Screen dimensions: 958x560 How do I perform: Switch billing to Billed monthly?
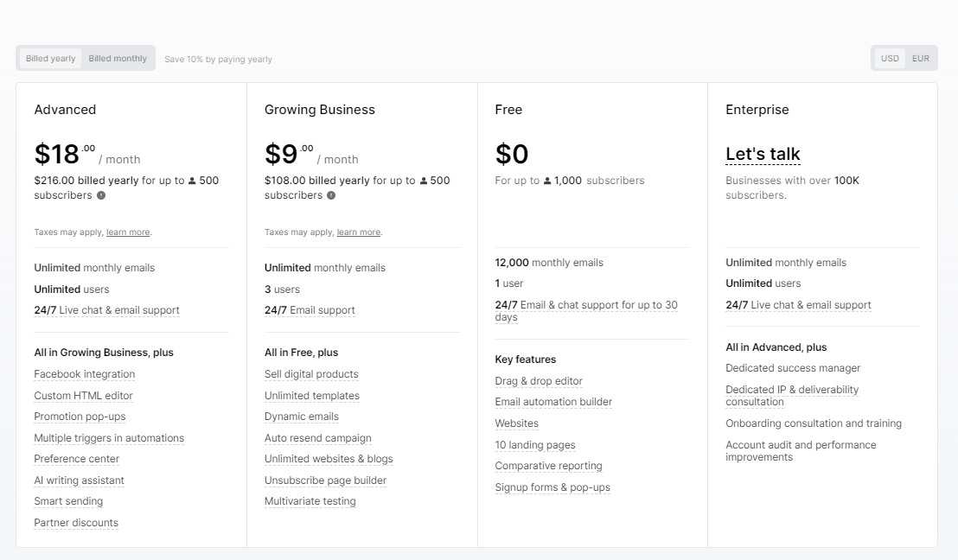tap(118, 59)
